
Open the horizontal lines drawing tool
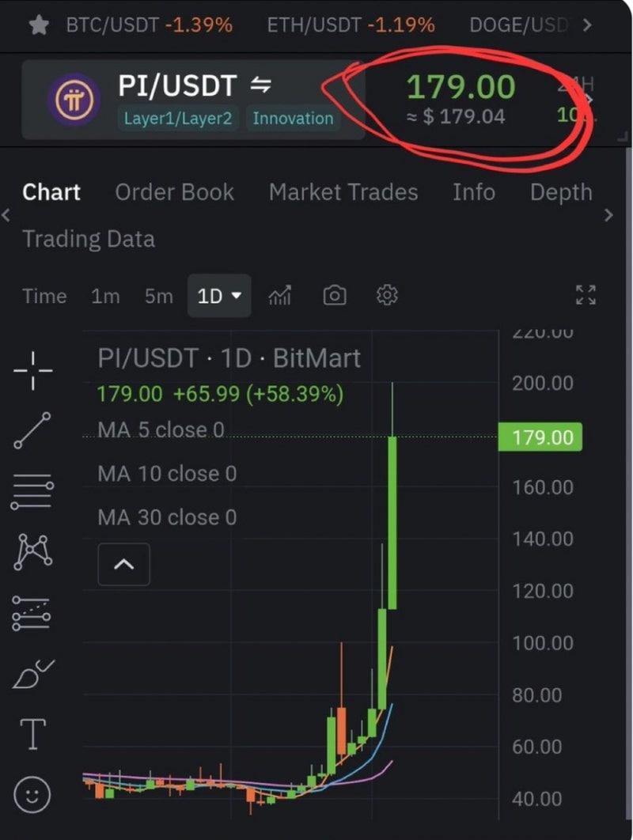[x=32, y=491]
